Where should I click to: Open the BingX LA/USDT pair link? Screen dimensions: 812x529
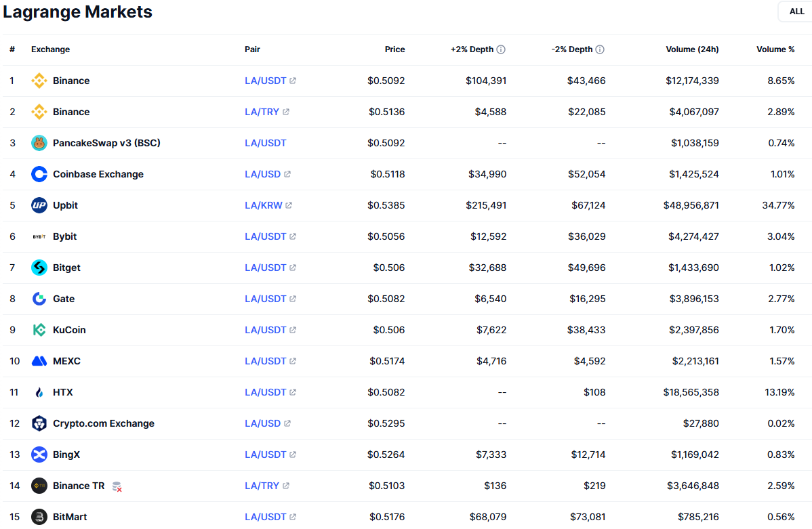(265, 454)
